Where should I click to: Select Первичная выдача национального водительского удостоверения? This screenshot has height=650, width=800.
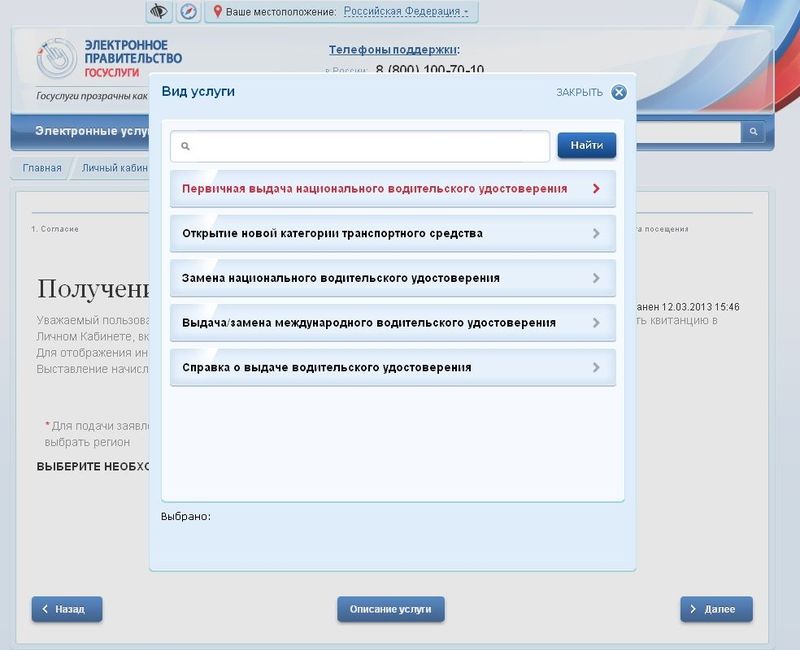(374, 188)
